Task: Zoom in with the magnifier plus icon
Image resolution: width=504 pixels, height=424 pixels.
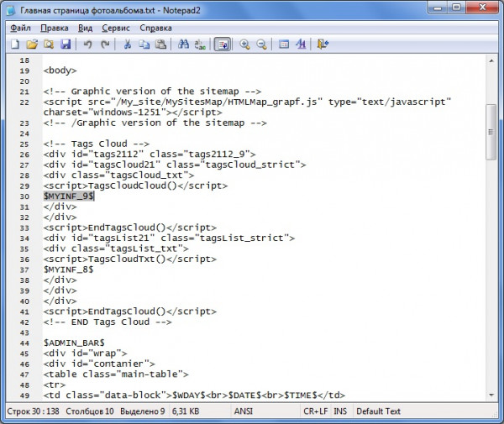Action: [x=244, y=44]
